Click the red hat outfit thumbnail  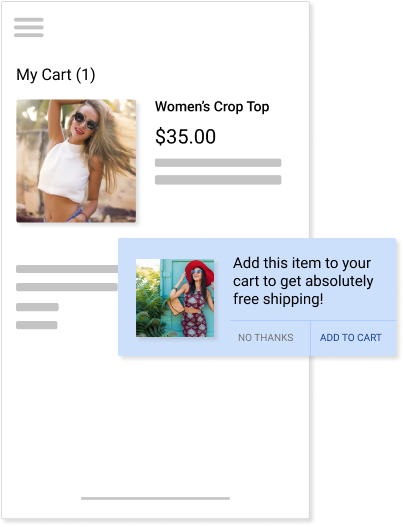175,298
